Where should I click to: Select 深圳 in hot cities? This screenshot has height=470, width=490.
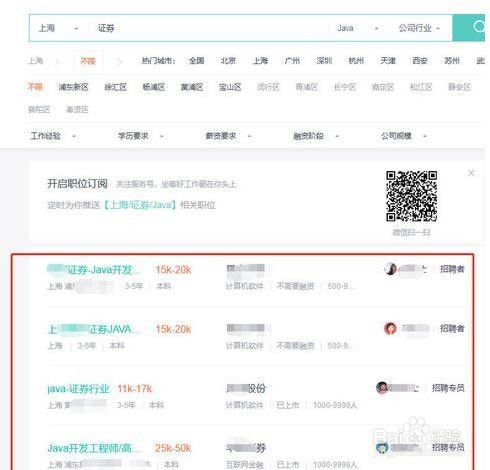pos(324,61)
